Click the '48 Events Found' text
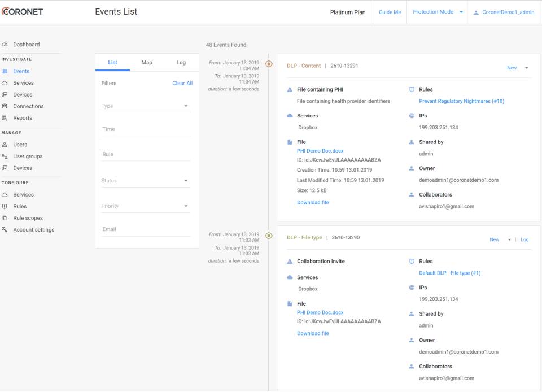542x392 pixels. 226,45
